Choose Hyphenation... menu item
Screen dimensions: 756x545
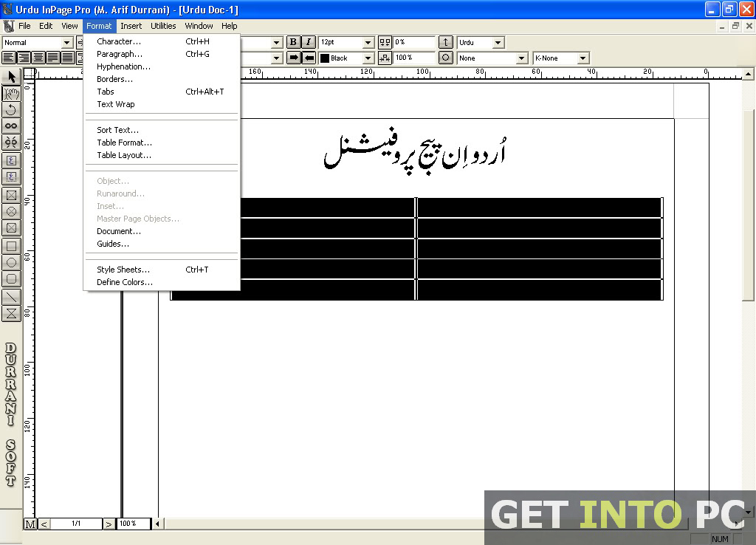162,66
